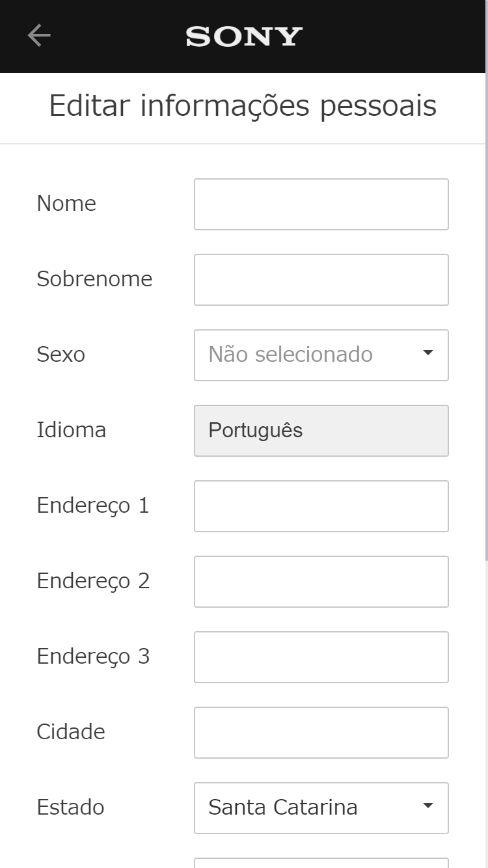The height and width of the screenshot is (868, 488).
Task: Click the Editar informações pessoais title
Action: tap(244, 105)
